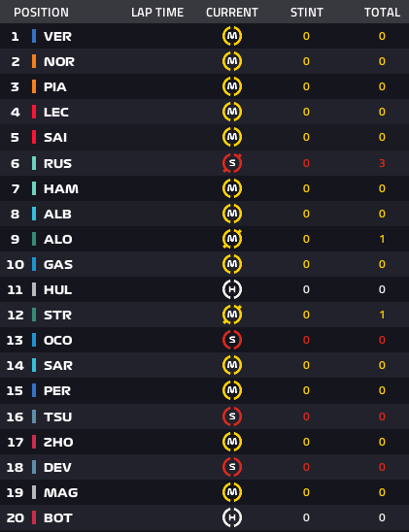Click the POSITION column header
The image size is (409, 532).
41,13
